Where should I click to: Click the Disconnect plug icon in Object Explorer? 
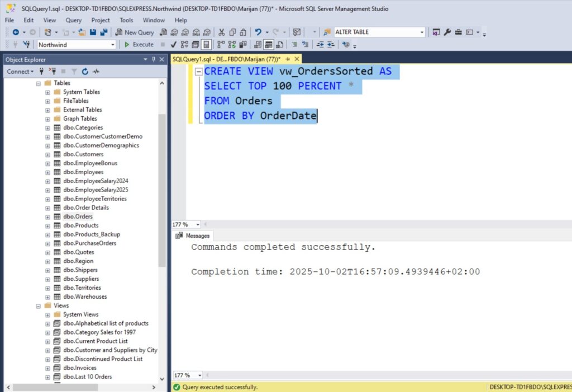tap(53, 71)
